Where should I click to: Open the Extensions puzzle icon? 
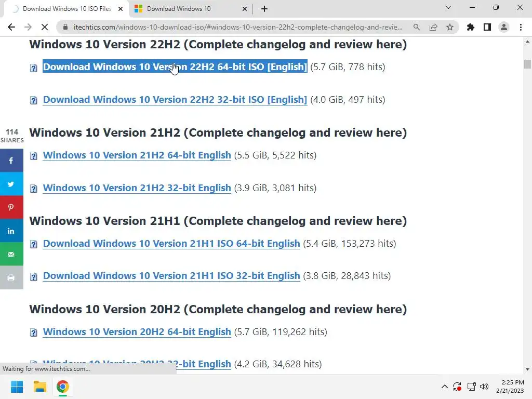click(471, 27)
